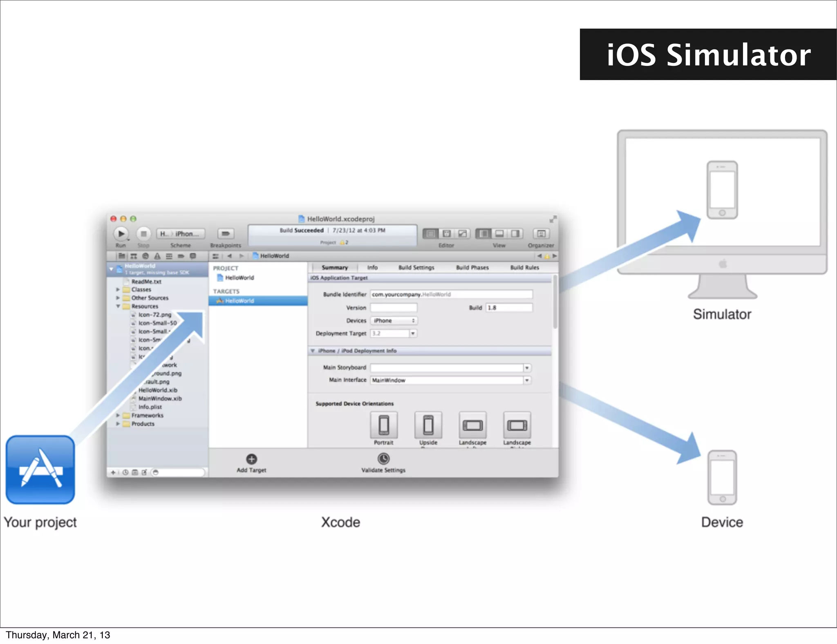Show the Breakpoint navigator icon

point(181,256)
